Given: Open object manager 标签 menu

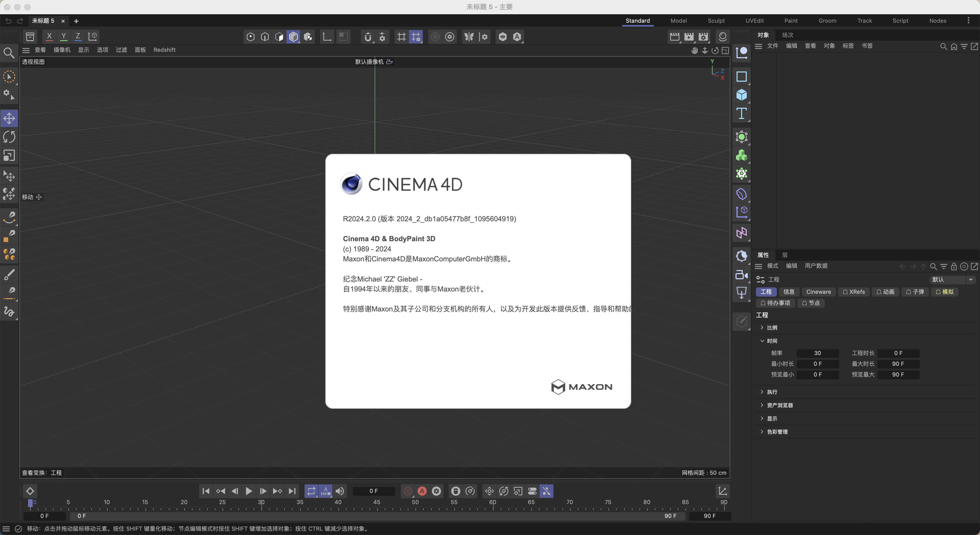Looking at the screenshot, I should [848, 46].
